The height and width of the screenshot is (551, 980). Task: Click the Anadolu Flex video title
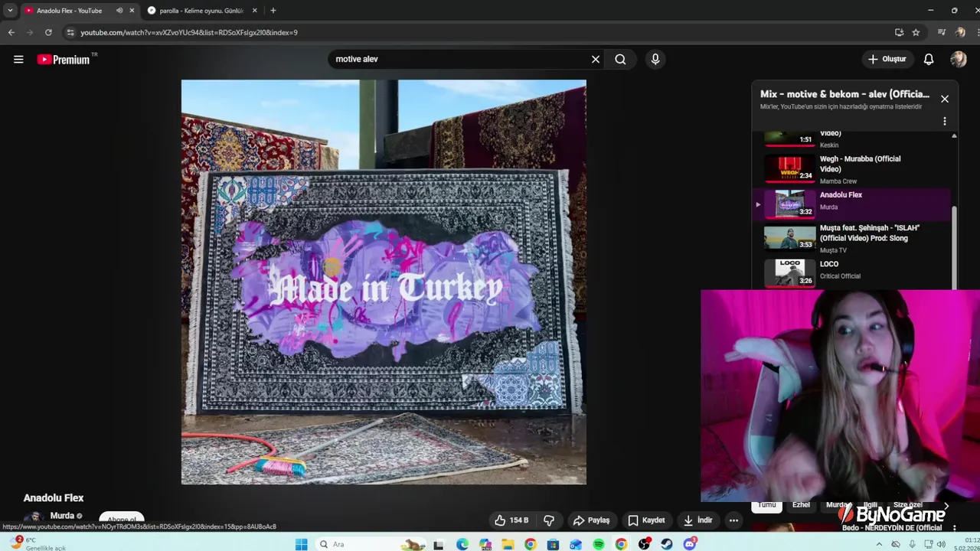point(54,497)
